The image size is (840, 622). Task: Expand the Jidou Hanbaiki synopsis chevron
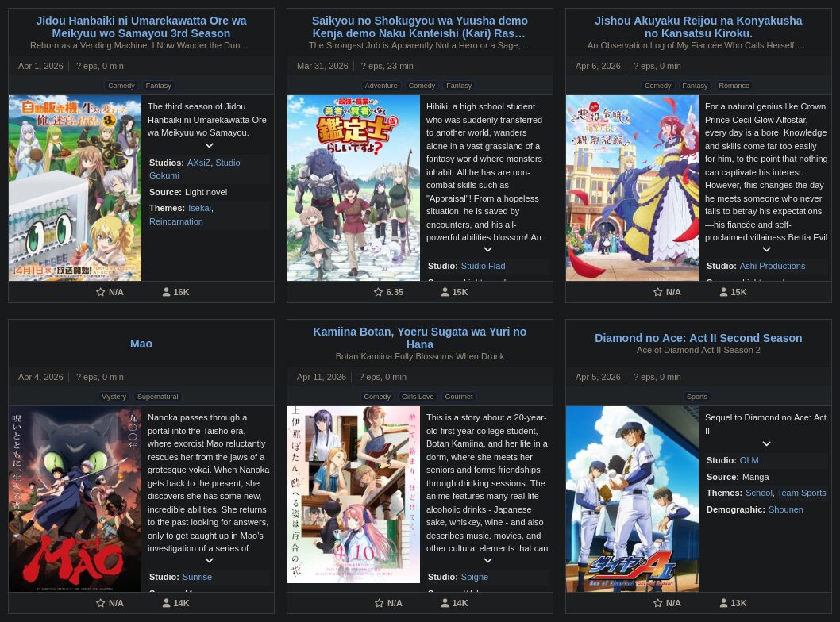(209, 146)
